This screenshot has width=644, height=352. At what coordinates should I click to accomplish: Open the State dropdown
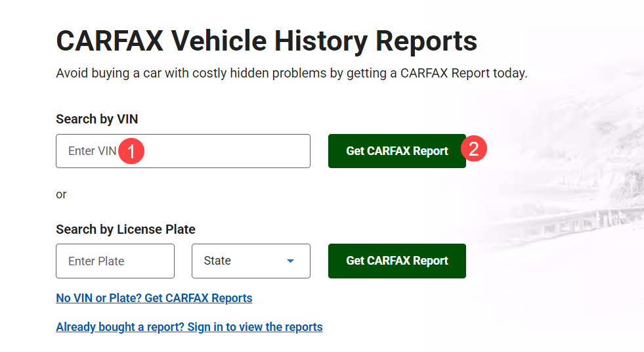tap(251, 261)
